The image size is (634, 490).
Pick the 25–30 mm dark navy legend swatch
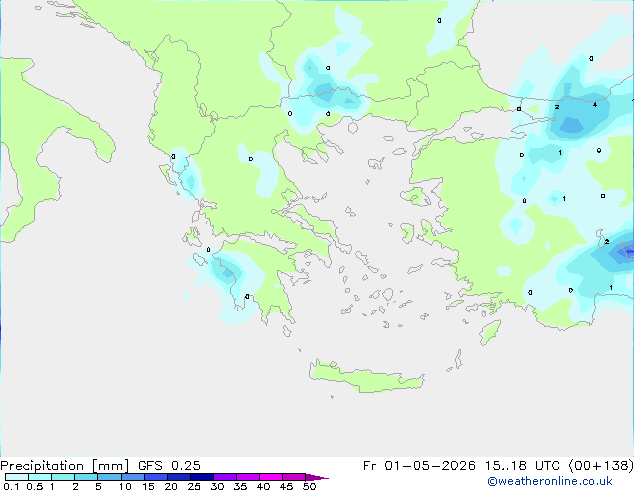201,477
